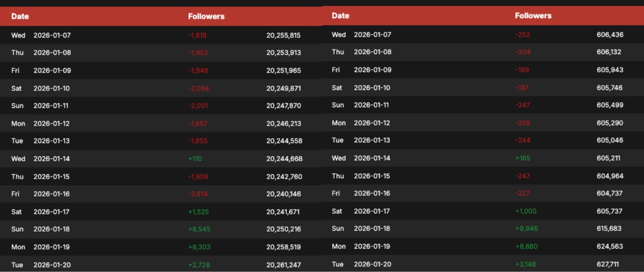
Task: Click the -304 daily change value
Action: click(523, 52)
